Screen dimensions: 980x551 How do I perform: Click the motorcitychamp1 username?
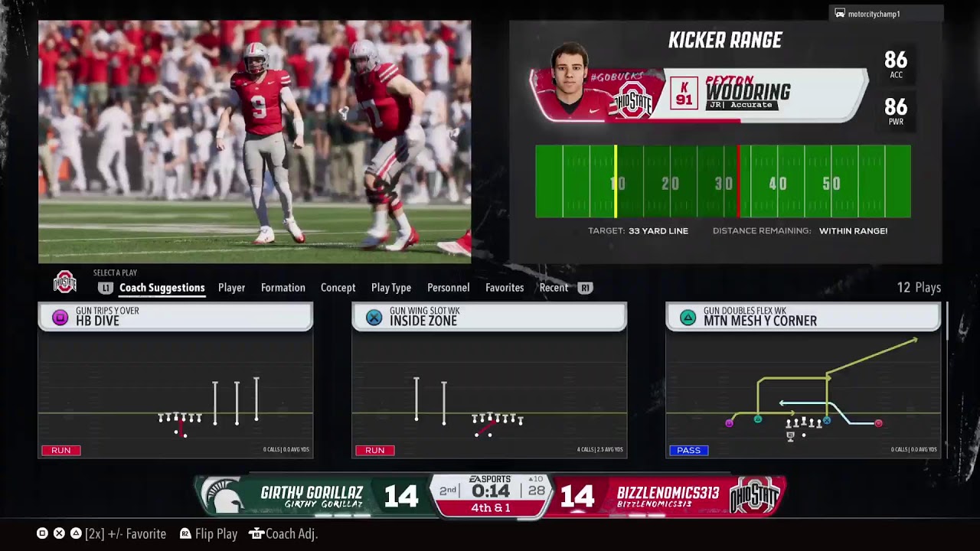[x=874, y=14]
